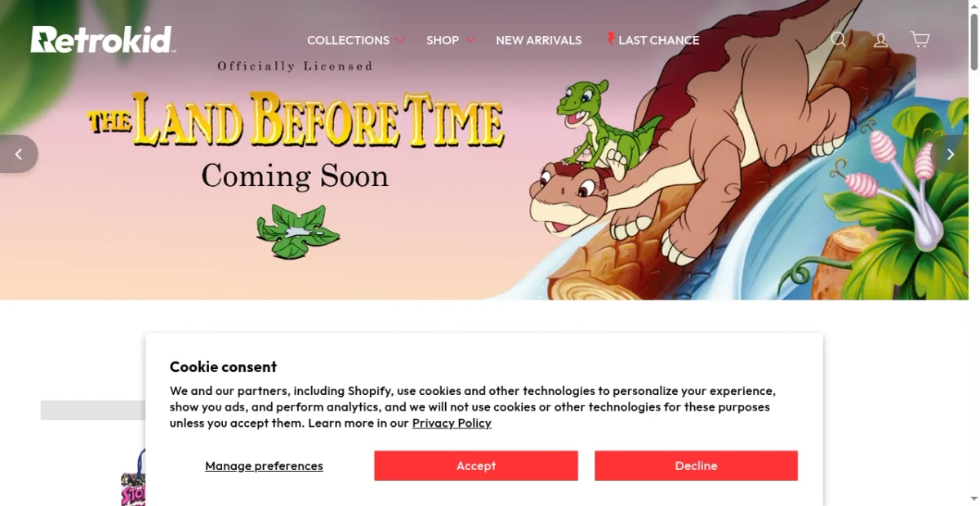Click the Retrokid logo
Screen dimensions: 980x506
coord(103,39)
